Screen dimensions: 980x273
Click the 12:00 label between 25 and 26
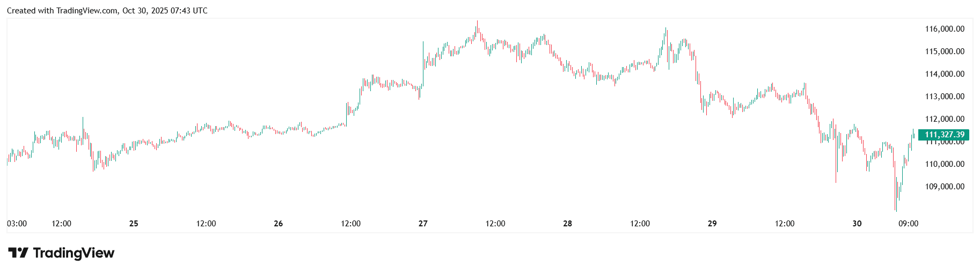tap(206, 224)
